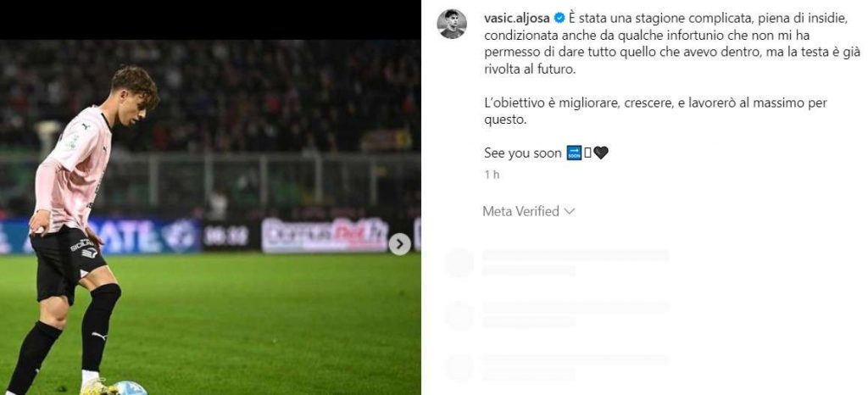Click the empty box emoji after SOON
868x395 pixels.
tap(587, 153)
